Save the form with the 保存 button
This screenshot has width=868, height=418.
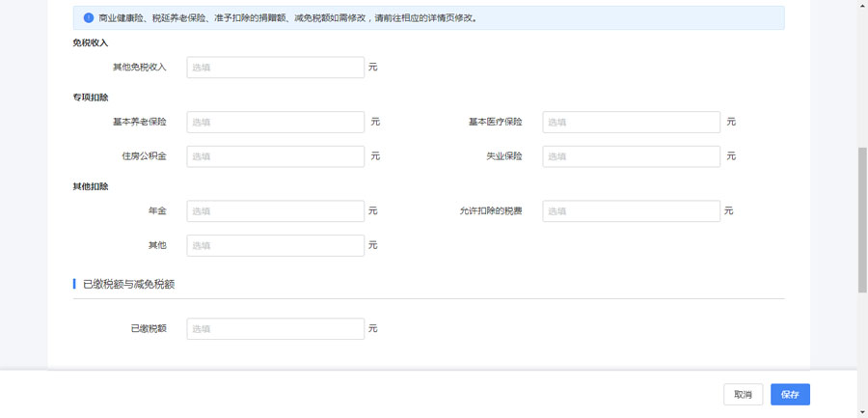point(790,395)
